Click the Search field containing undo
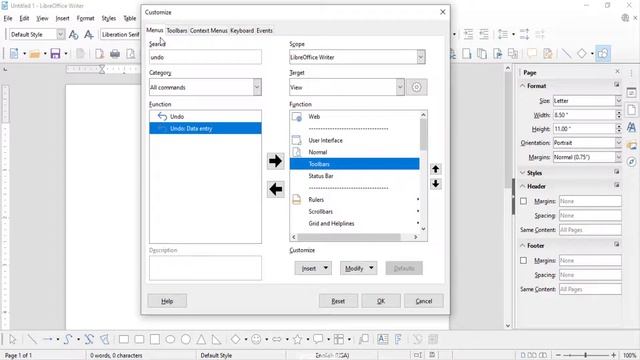Viewport: 640px width, 360px height. click(x=205, y=57)
